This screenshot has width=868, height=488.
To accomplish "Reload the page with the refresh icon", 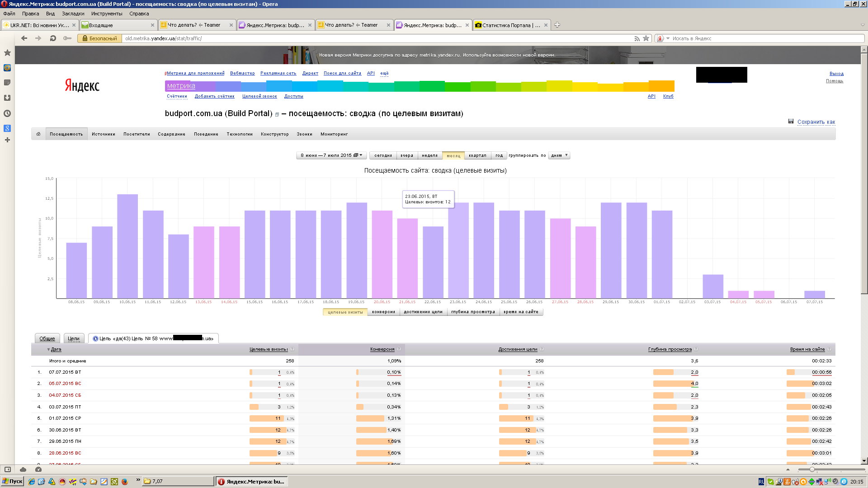I will click(x=53, y=38).
